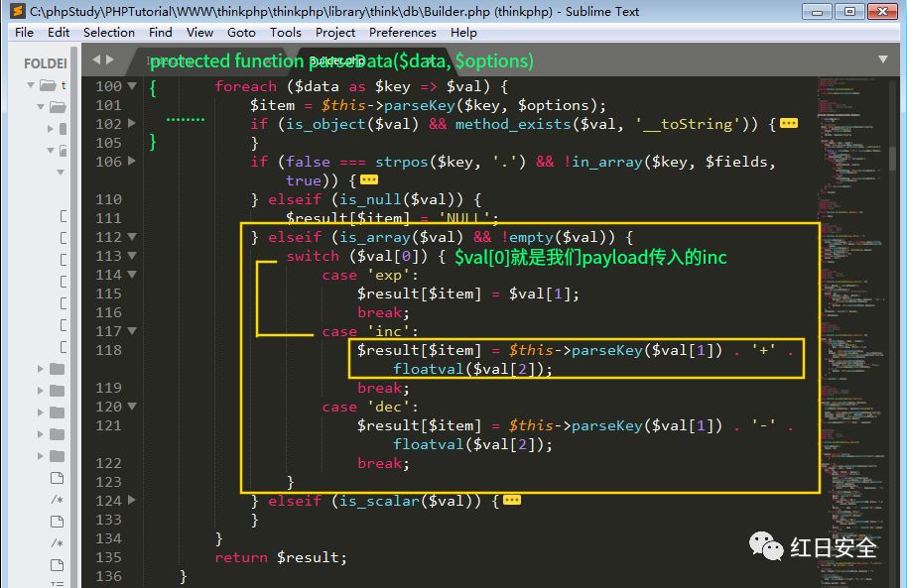The image size is (907, 588).
Task: Unfold ellipsis marker on is_scalar line
Action: point(512,500)
